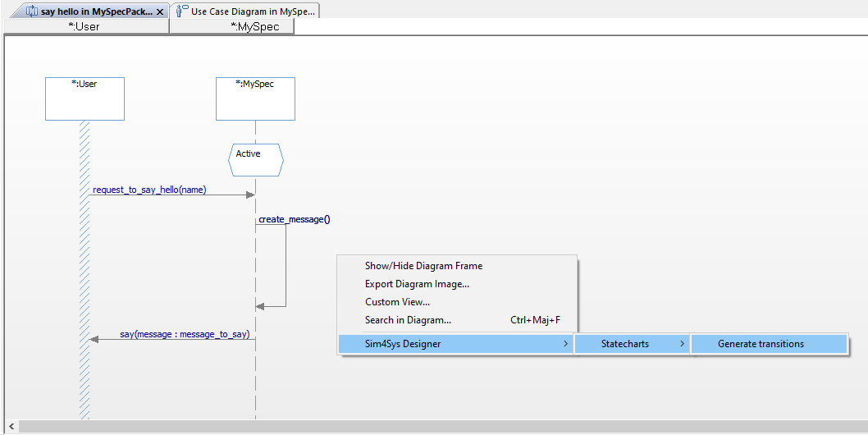The height and width of the screenshot is (435, 868).
Task: Click the use case icon on the Use Case Diagram tab
Action: [182, 11]
